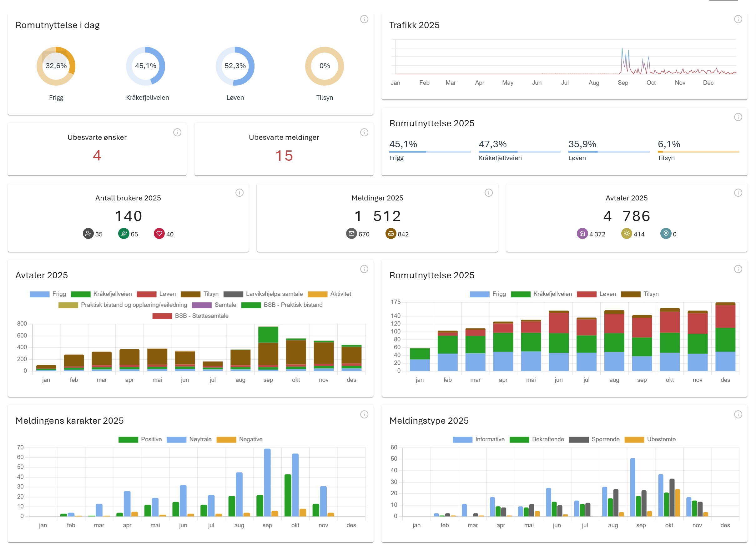Toggle Spørrende series in Meldingstype legend
The height and width of the screenshot is (546, 756).
point(605,439)
